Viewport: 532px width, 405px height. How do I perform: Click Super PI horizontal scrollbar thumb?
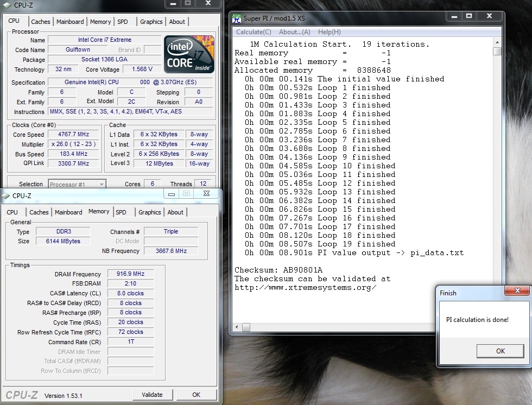[x=246, y=327]
